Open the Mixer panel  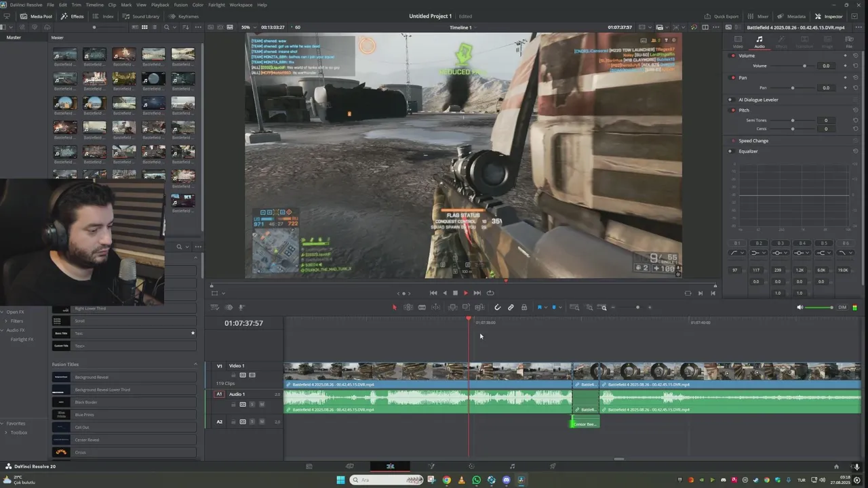pos(758,16)
